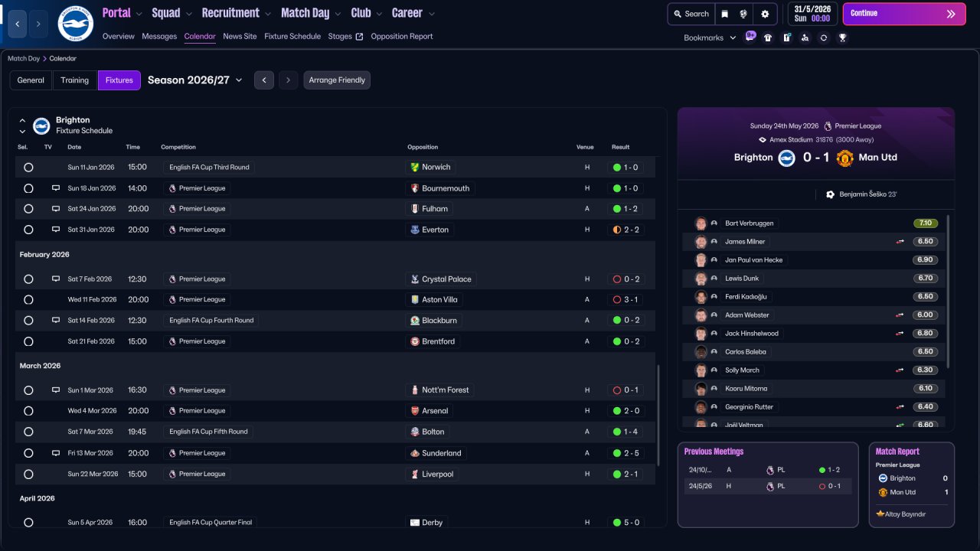The width and height of the screenshot is (980, 551).
Task: Expand the Club menu chevron
Action: pos(379,14)
